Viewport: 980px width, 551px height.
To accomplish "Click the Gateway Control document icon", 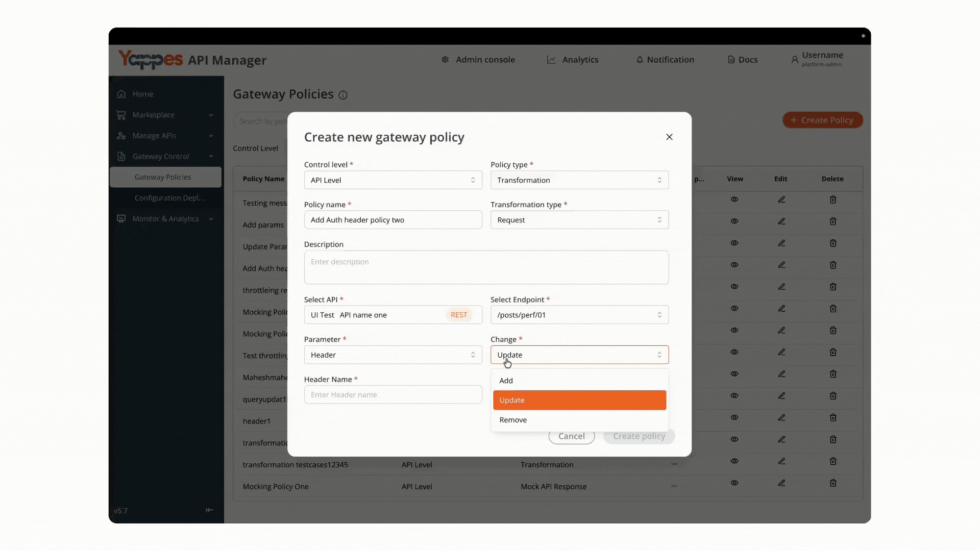I will tap(121, 156).
